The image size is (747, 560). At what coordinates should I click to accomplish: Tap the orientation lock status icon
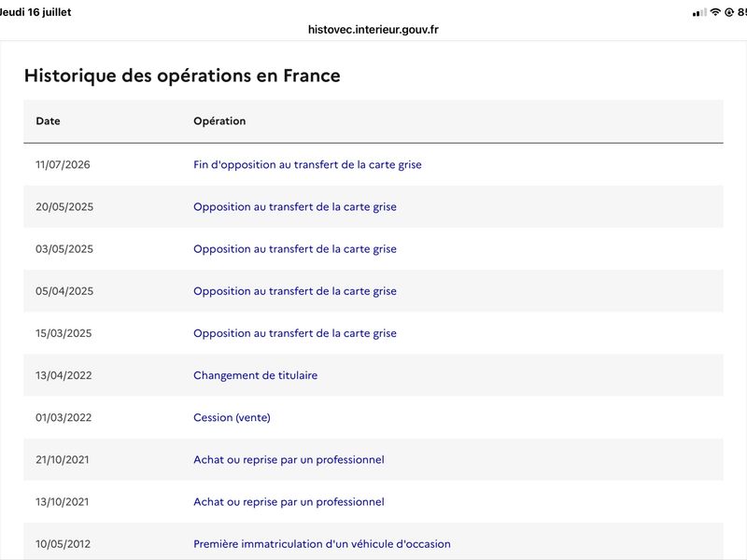click(x=729, y=12)
